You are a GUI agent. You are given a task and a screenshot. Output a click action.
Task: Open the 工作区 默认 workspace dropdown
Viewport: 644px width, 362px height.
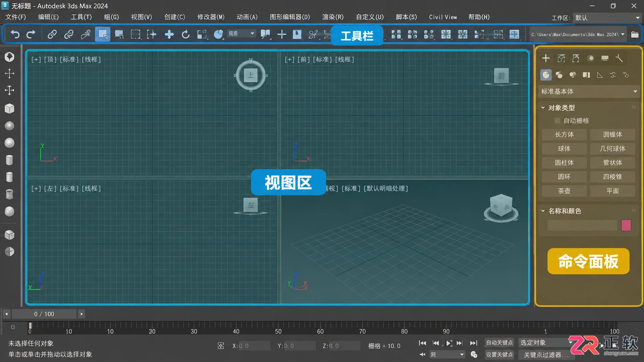607,18
